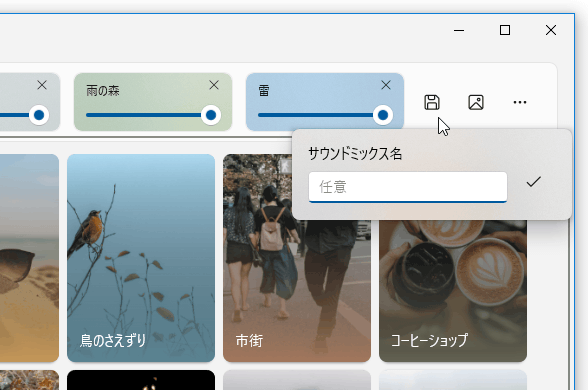Minimize the application window

point(459,30)
